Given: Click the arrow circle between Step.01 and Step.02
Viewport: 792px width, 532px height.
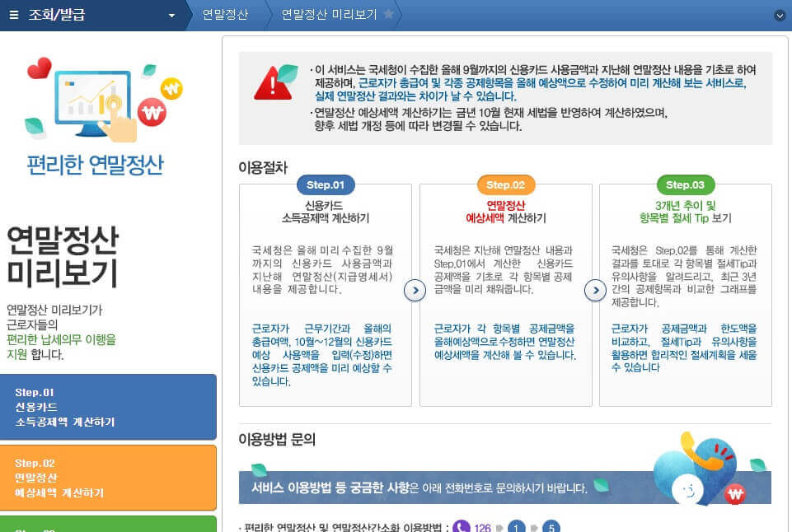Looking at the screenshot, I should click(415, 291).
